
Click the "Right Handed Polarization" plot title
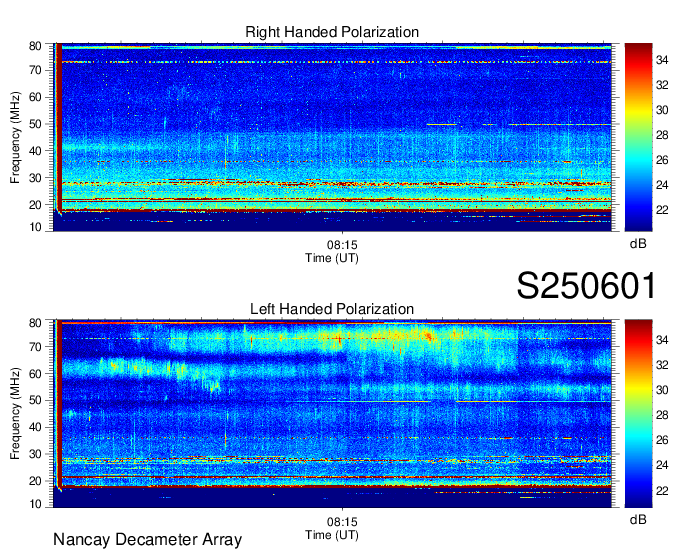(x=332, y=32)
